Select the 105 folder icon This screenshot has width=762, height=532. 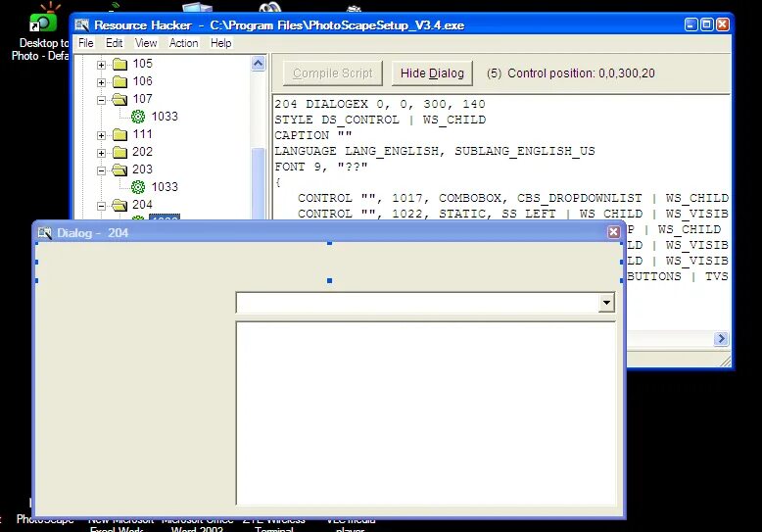pos(120,65)
